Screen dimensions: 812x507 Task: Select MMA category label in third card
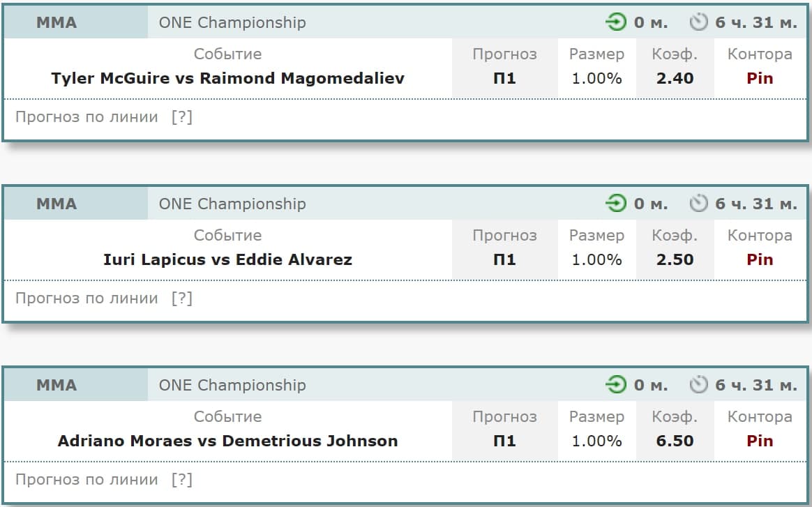point(57,385)
